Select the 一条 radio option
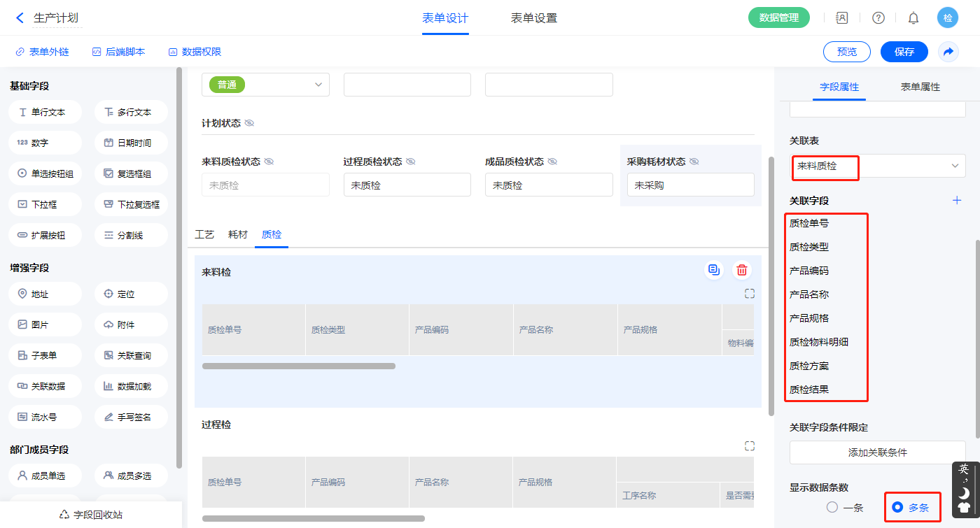Image resolution: width=980 pixels, height=528 pixels. pos(832,507)
